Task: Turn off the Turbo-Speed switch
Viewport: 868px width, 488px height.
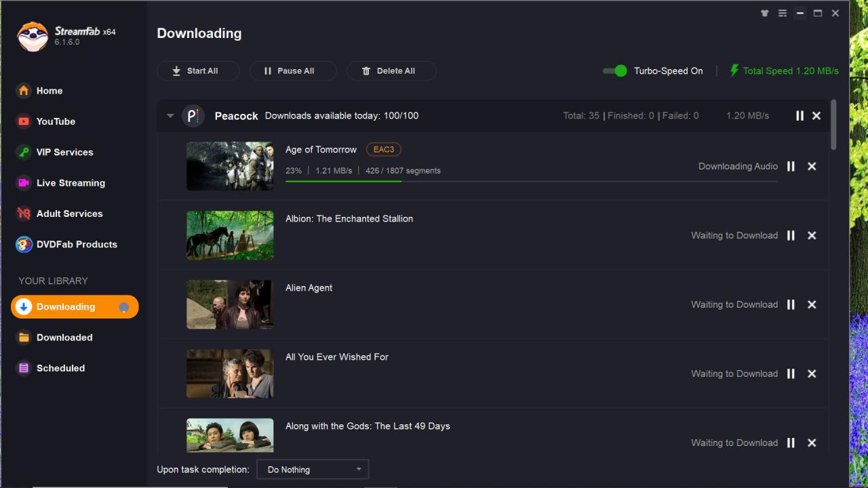Action: (x=615, y=70)
